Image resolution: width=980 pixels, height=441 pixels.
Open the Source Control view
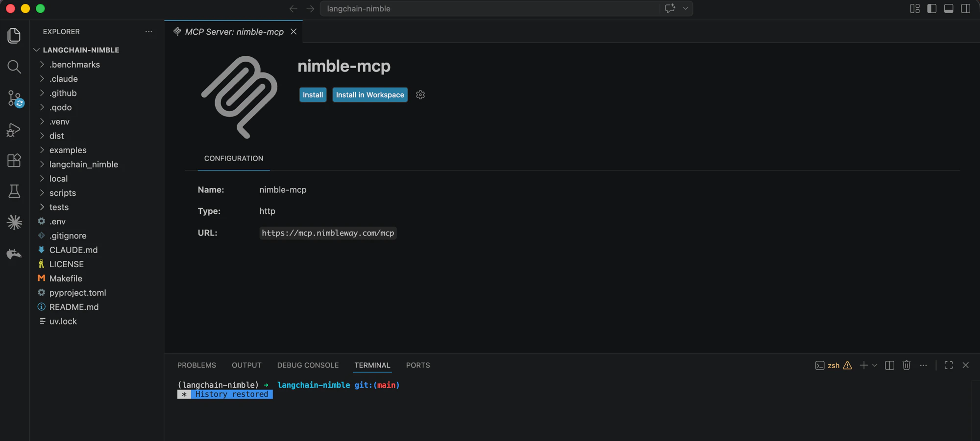14,98
